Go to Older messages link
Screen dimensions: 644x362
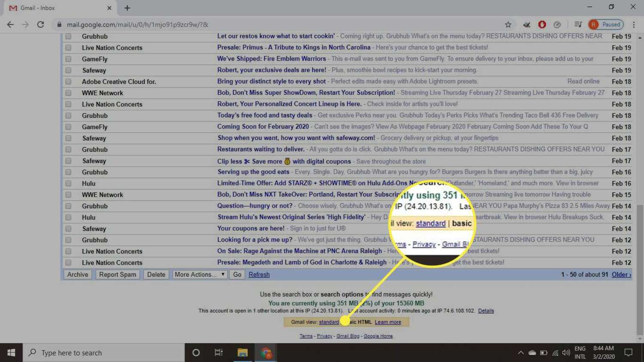pyautogui.click(x=621, y=274)
